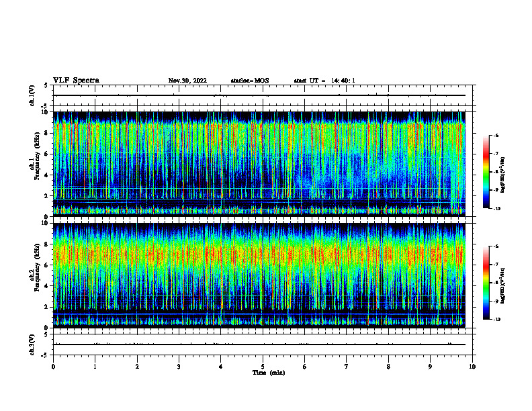Click the "-7" tick on ch.2 colorbar
532x411 pixels.
click(496, 265)
